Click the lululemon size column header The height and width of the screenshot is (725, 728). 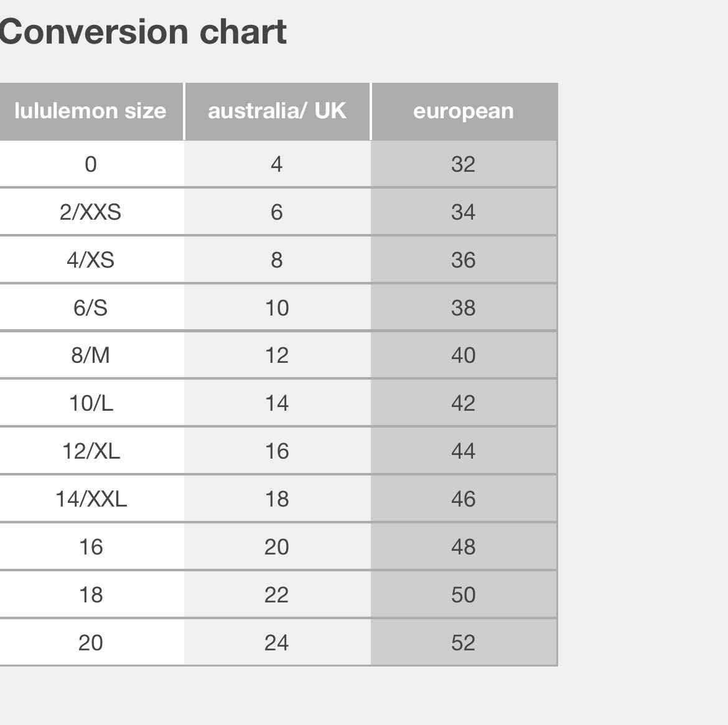(91, 111)
